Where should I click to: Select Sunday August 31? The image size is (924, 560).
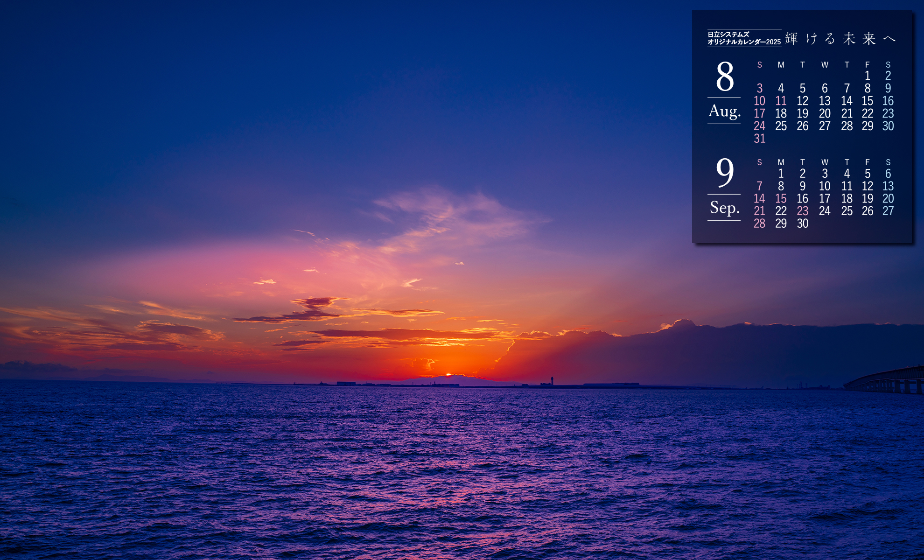[759, 139]
